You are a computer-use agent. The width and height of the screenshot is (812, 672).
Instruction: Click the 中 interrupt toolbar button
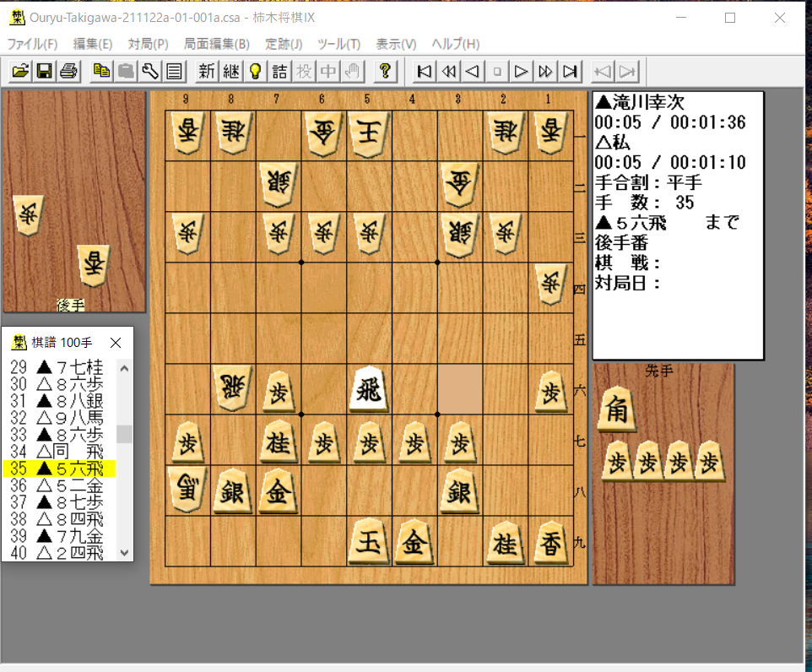tap(328, 71)
